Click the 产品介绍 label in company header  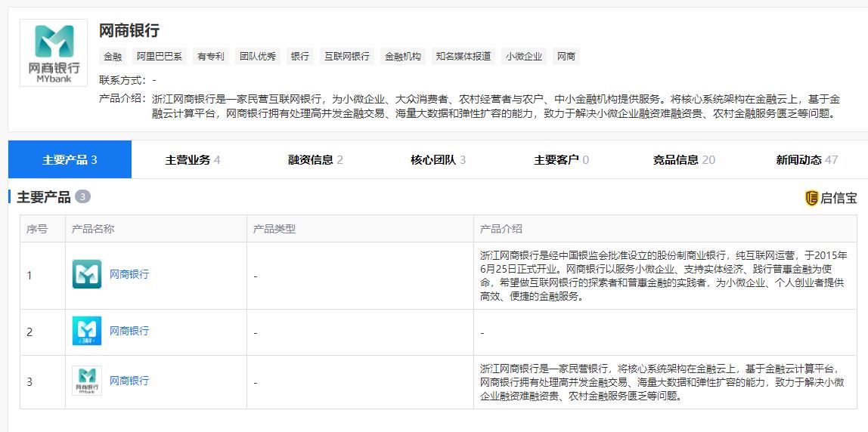pyautogui.click(x=121, y=99)
